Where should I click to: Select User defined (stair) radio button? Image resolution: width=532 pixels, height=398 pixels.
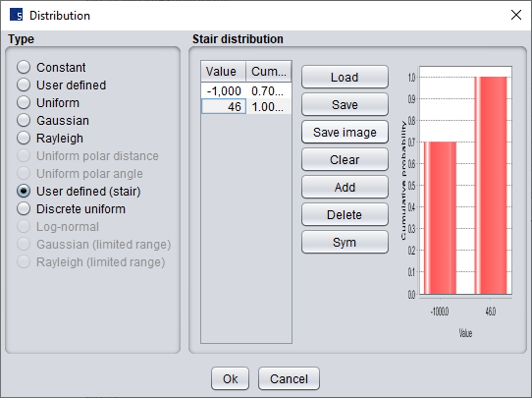coord(79,192)
